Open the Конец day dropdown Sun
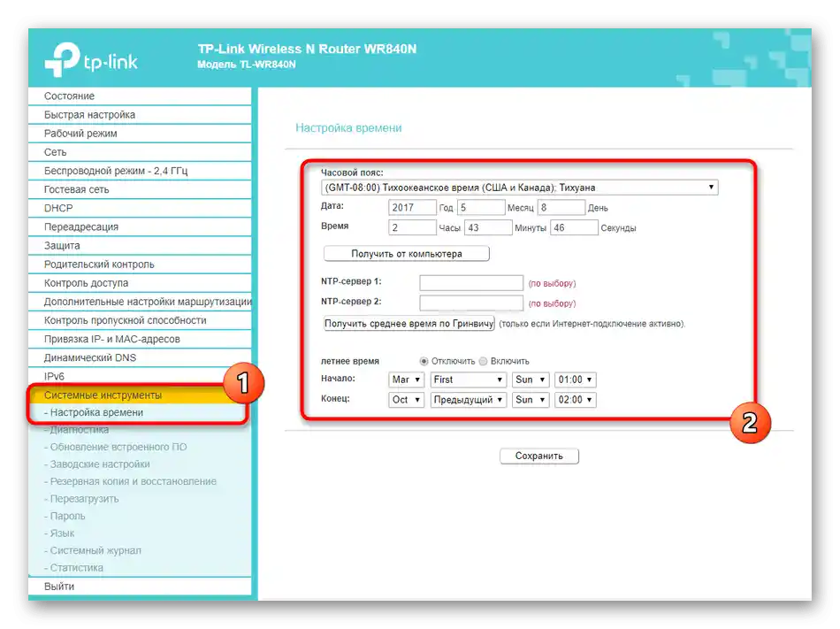The width and height of the screenshot is (840, 629). click(x=531, y=400)
